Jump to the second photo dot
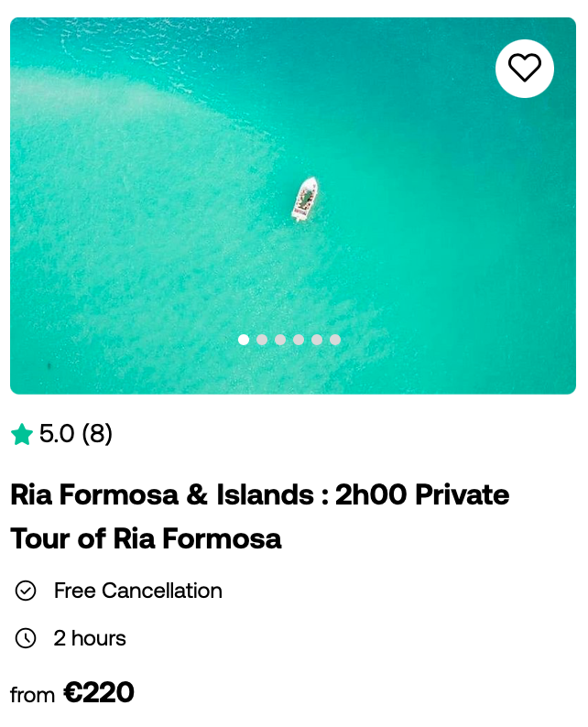588x727 pixels. coord(262,340)
